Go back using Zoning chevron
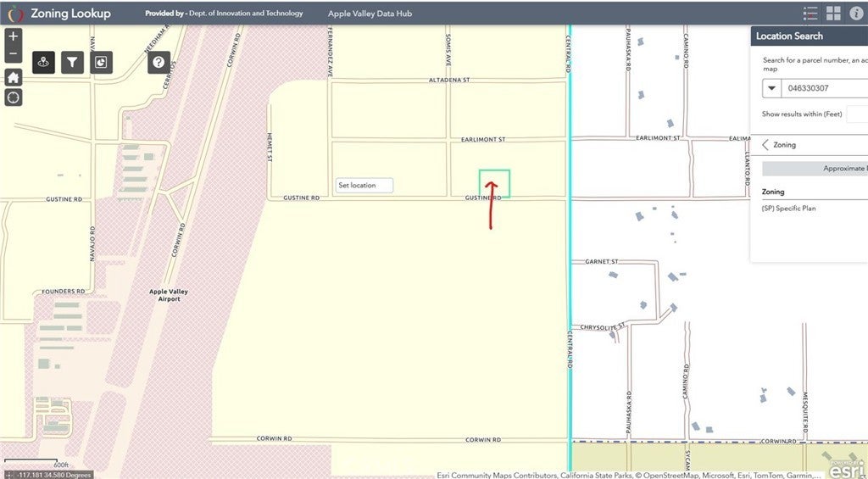The height and width of the screenshot is (479, 868). 765,145
